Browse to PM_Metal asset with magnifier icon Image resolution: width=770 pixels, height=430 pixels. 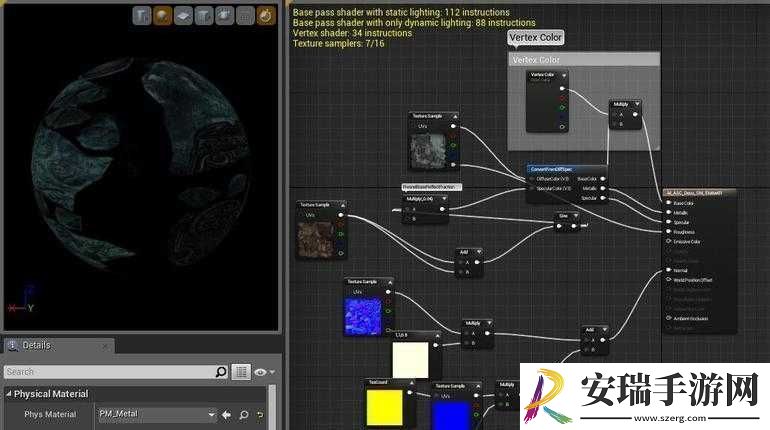pyautogui.click(x=244, y=415)
